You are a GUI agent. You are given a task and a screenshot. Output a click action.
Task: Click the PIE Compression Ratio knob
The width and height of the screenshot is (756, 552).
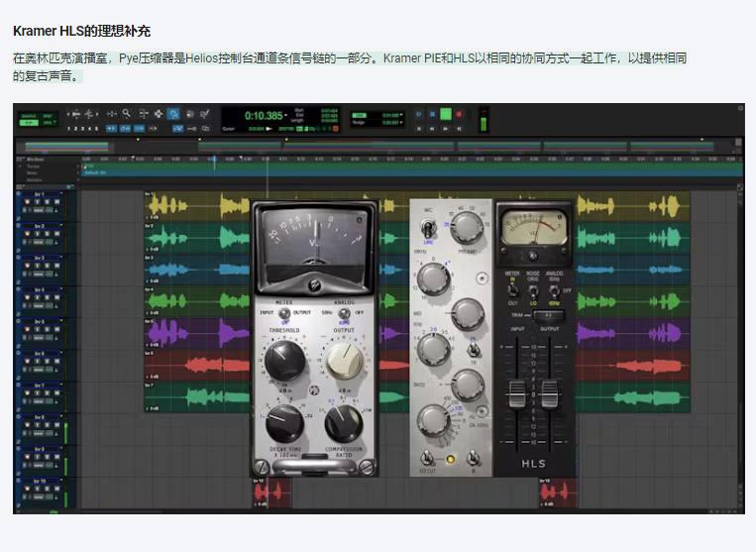(x=343, y=424)
